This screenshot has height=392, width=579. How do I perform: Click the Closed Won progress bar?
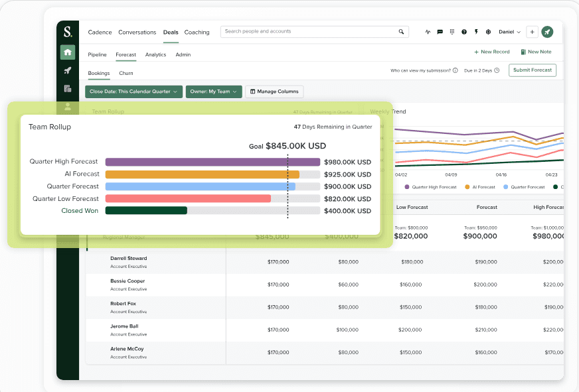point(146,210)
